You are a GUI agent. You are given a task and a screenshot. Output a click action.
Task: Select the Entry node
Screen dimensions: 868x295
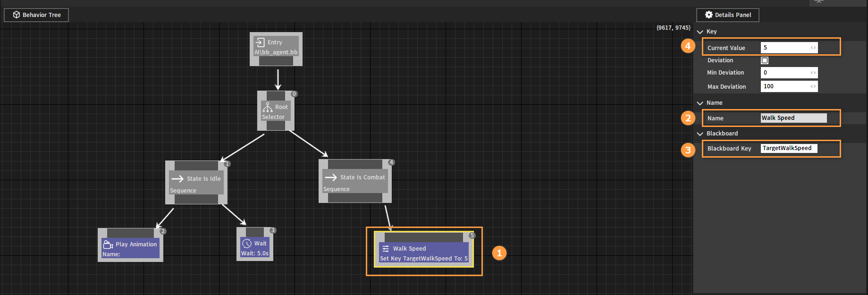[x=276, y=49]
